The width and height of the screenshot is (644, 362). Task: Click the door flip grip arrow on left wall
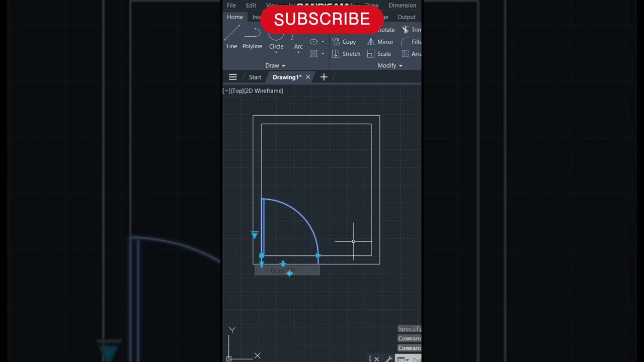coord(255,235)
